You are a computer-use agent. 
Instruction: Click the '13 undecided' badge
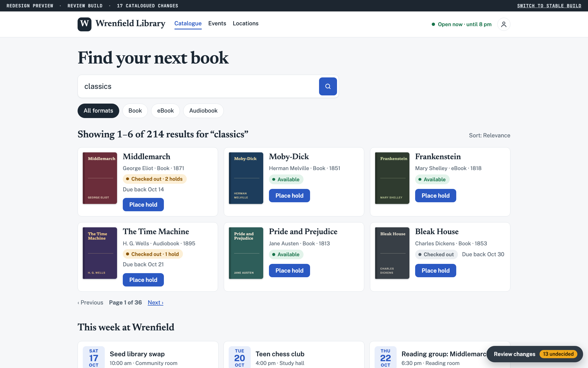(558, 354)
